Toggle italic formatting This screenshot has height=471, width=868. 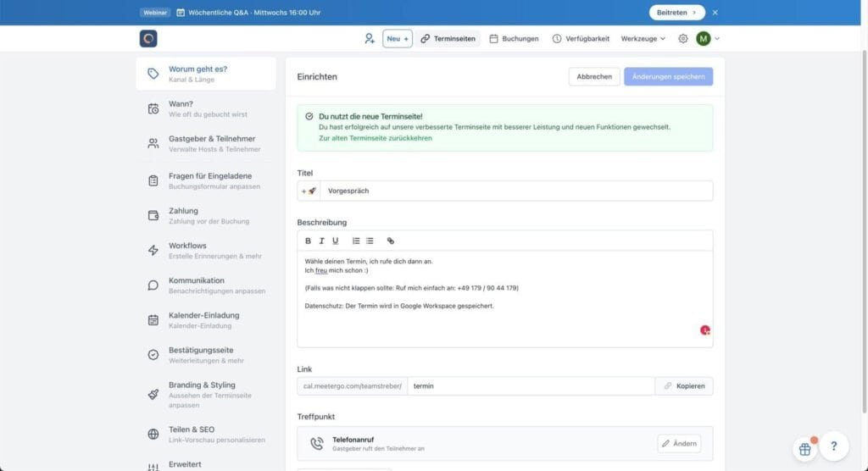[x=321, y=241]
